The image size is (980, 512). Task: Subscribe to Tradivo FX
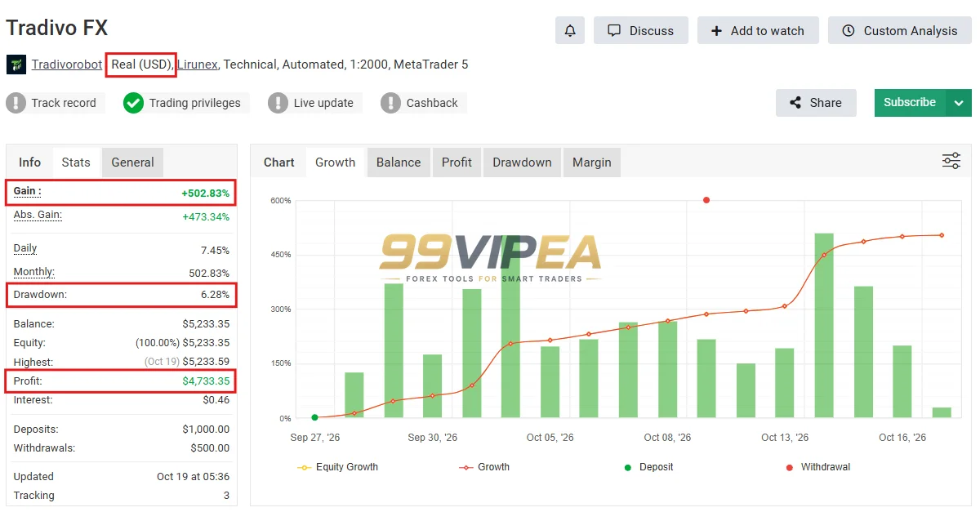pyautogui.click(x=910, y=103)
